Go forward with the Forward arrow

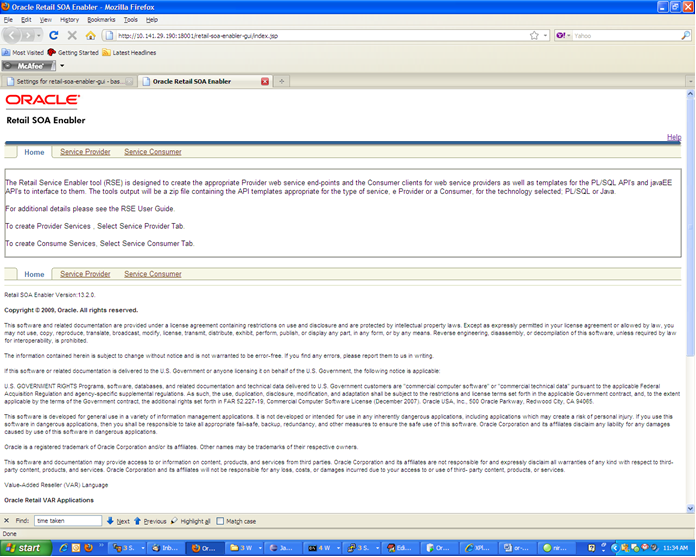(28, 36)
